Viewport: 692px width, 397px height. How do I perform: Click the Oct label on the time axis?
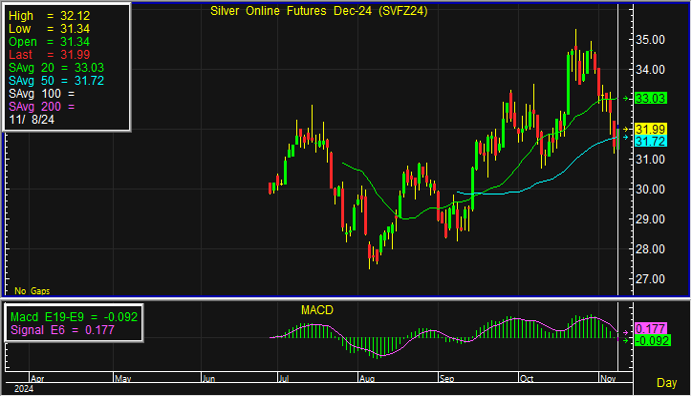[527, 378]
